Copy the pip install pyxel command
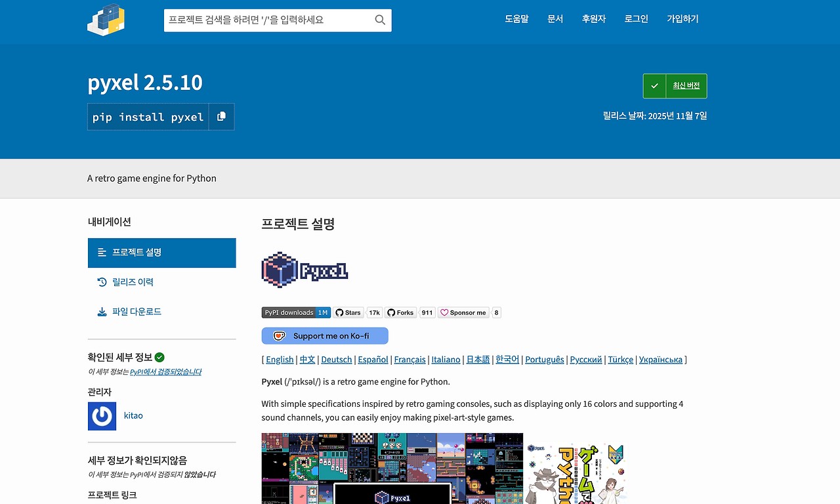 coord(221,117)
